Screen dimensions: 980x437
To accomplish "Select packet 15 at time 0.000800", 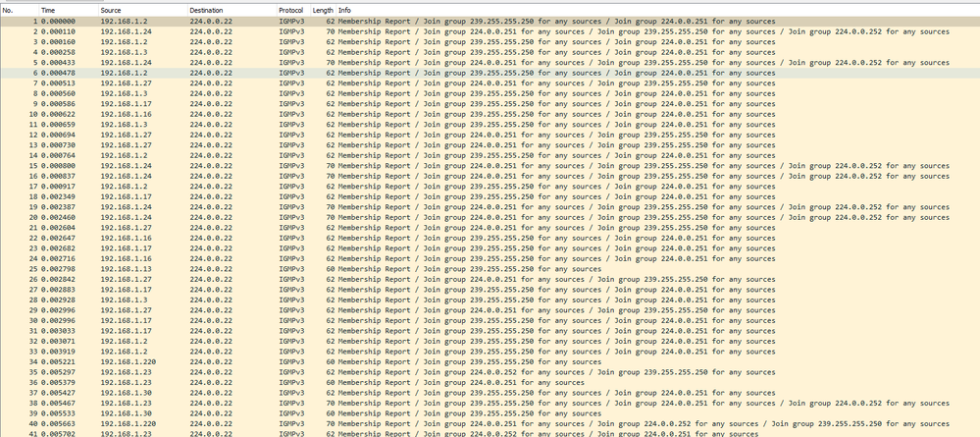I will (490, 166).
